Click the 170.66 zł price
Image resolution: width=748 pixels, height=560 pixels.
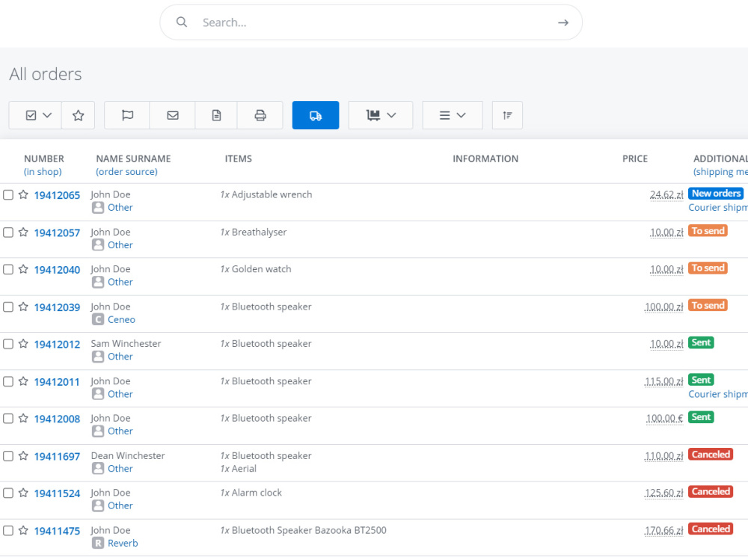[664, 530]
